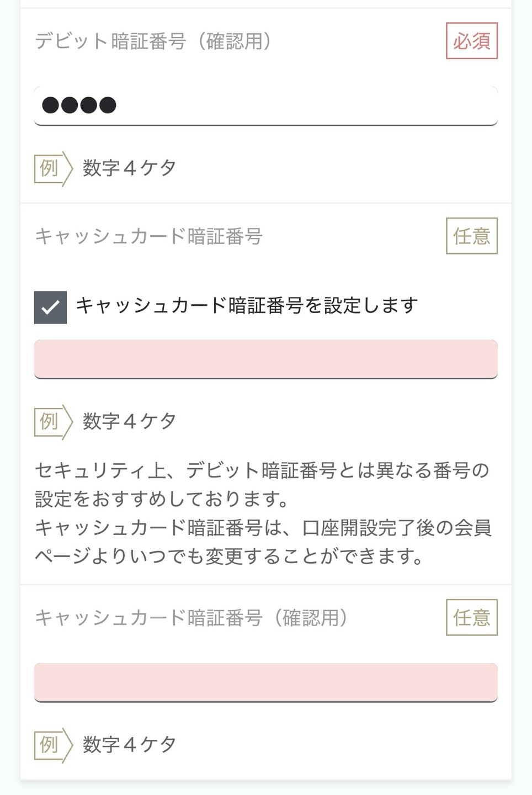Screen dimensions: 532x795
Task: Click the masked dots in the debit PIN field
Action: point(79,105)
